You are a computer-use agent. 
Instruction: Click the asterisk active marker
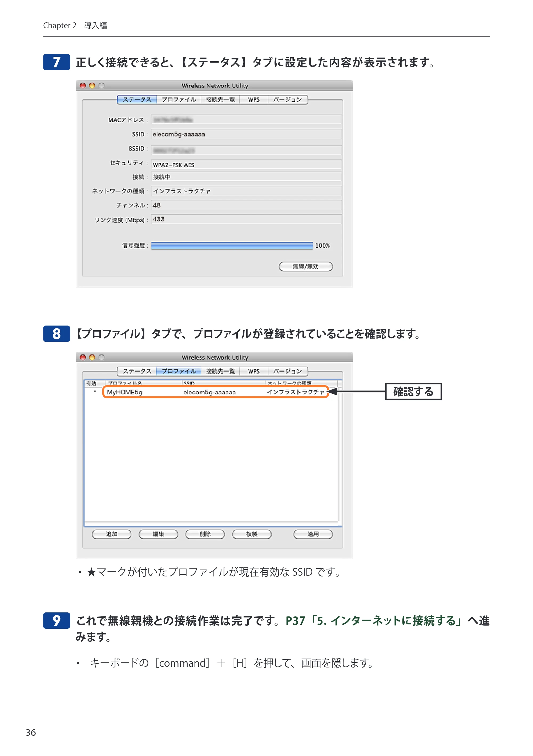(x=95, y=392)
